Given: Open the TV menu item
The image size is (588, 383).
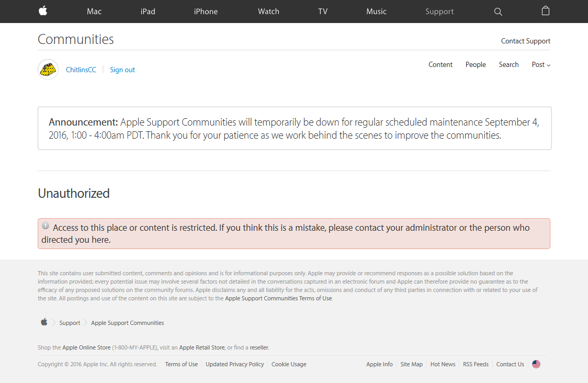Looking at the screenshot, I should (322, 12).
